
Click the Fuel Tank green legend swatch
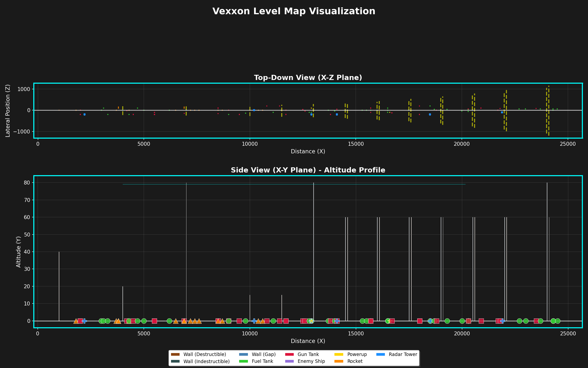[244, 361]
